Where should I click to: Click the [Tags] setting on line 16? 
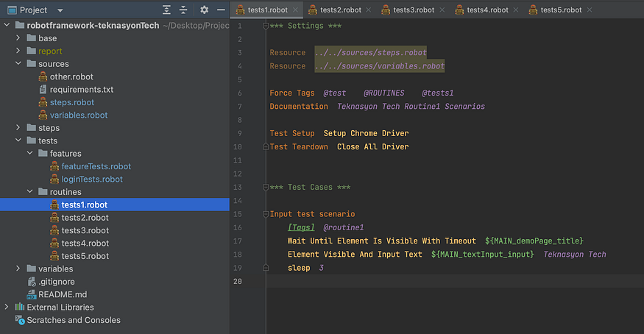point(301,227)
